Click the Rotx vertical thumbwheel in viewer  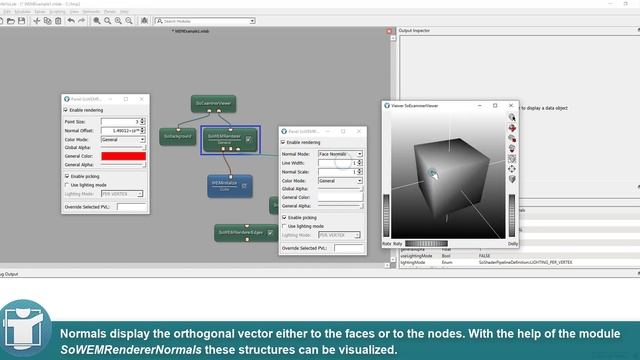[386, 216]
